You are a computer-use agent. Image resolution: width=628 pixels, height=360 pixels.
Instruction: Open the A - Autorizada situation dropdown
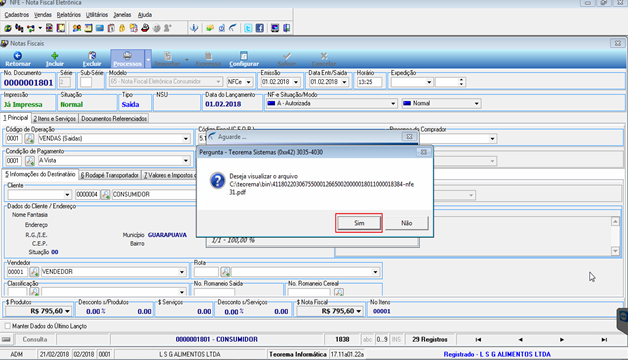pyautogui.click(x=393, y=103)
